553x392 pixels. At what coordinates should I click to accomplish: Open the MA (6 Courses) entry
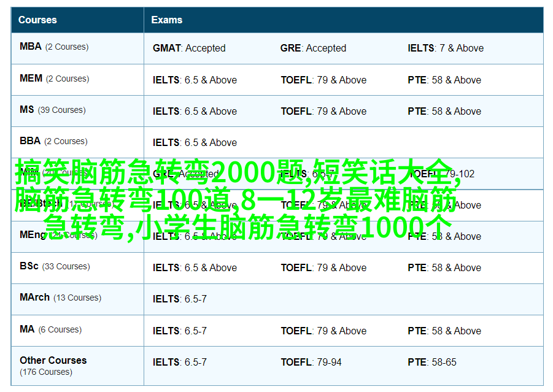tap(27, 329)
